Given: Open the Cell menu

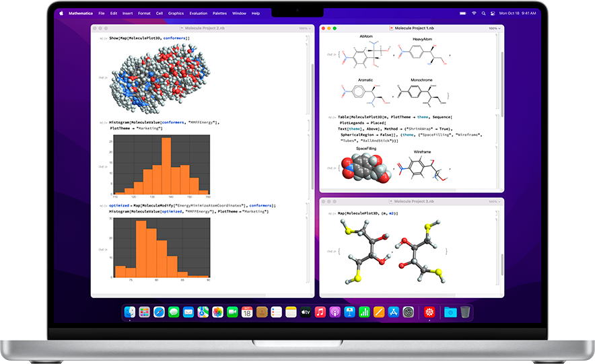Looking at the screenshot, I should [160, 13].
